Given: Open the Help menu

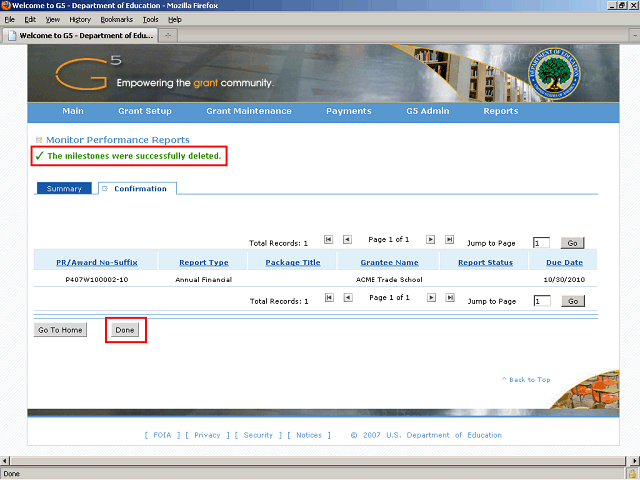Looking at the screenshot, I should coord(175,20).
